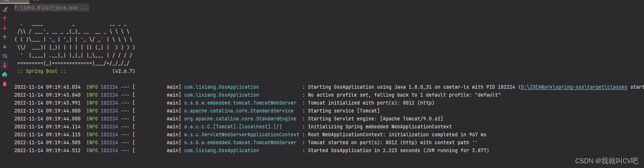Expand the folded java.exe command line
The width and height of the screenshot is (644, 168).
click(51, 8)
